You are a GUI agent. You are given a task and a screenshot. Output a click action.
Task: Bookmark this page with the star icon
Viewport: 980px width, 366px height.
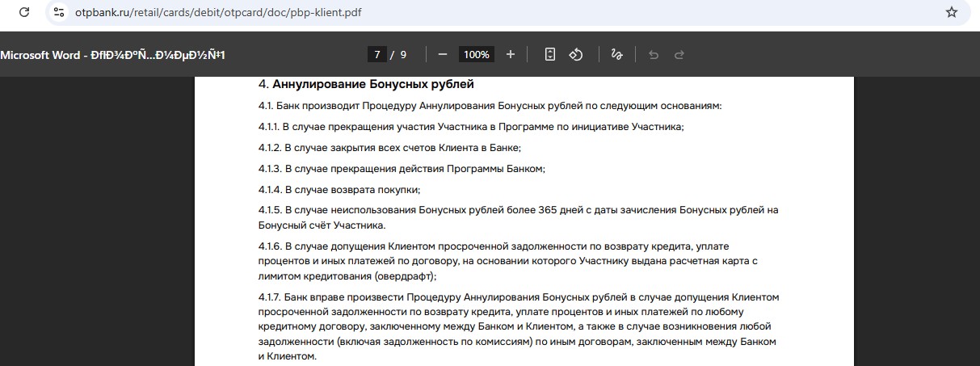point(951,12)
